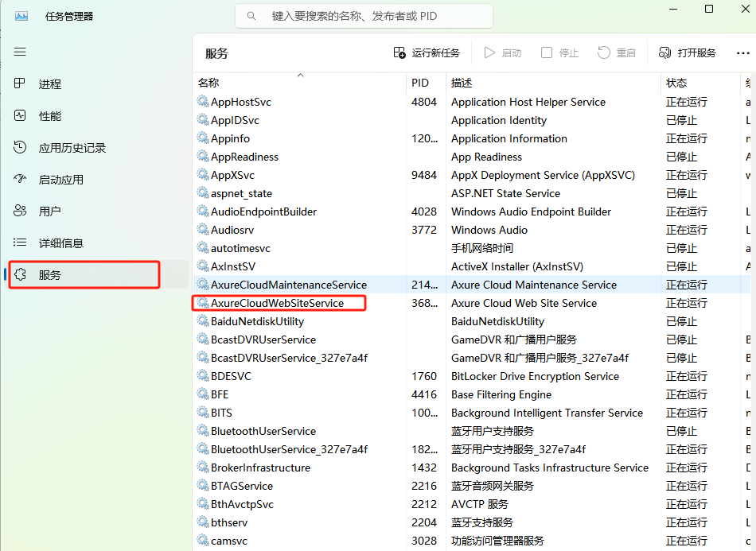Click the gear icon of Appinfo
The height and width of the screenshot is (551, 756).
pyautogui.click(x=203, y=138)
